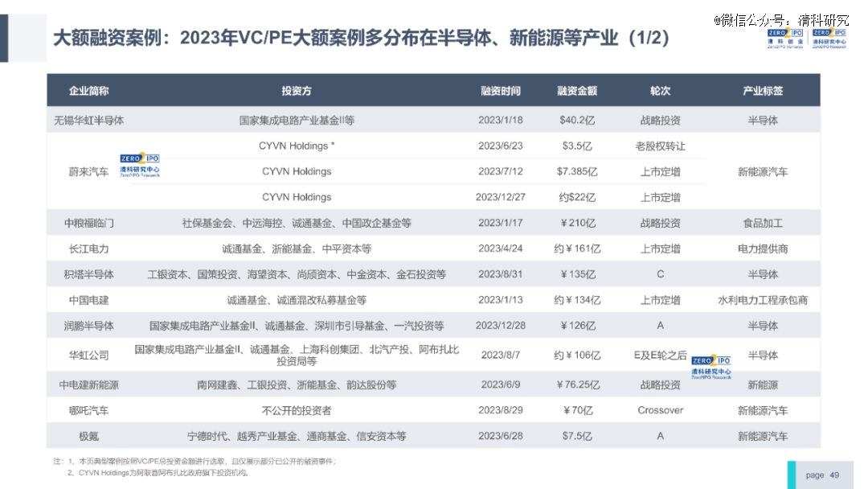
Task: Click the 融资时间 column header
Action: tap(501, 91)
